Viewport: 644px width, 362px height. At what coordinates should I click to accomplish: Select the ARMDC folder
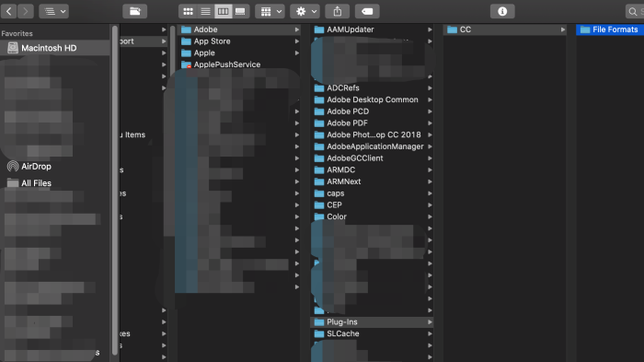[373, 169]
